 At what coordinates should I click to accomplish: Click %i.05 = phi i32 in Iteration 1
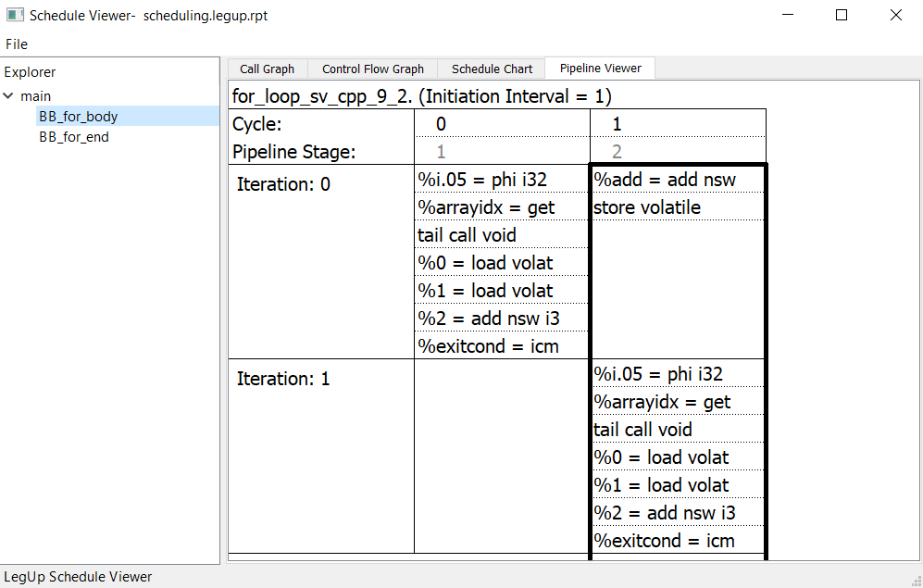[678, 374]
